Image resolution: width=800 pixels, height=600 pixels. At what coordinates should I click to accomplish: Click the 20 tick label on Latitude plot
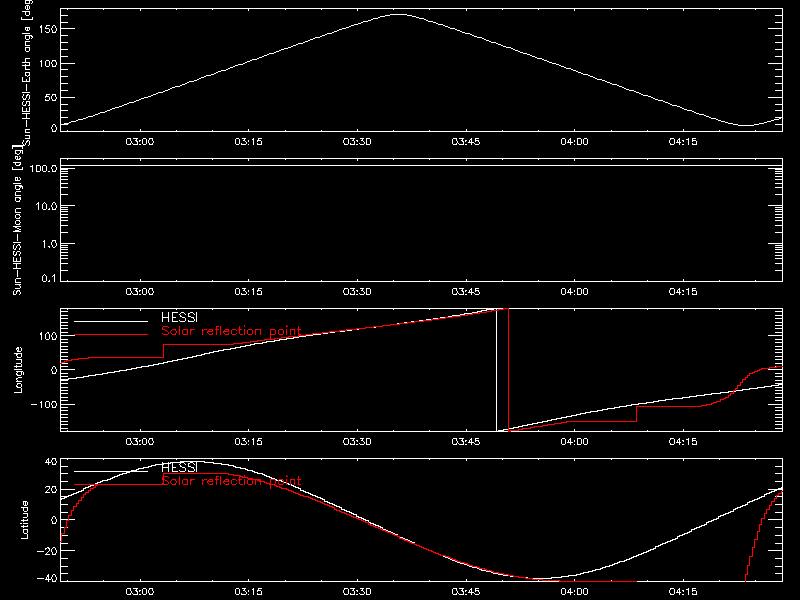click(52, 490)
